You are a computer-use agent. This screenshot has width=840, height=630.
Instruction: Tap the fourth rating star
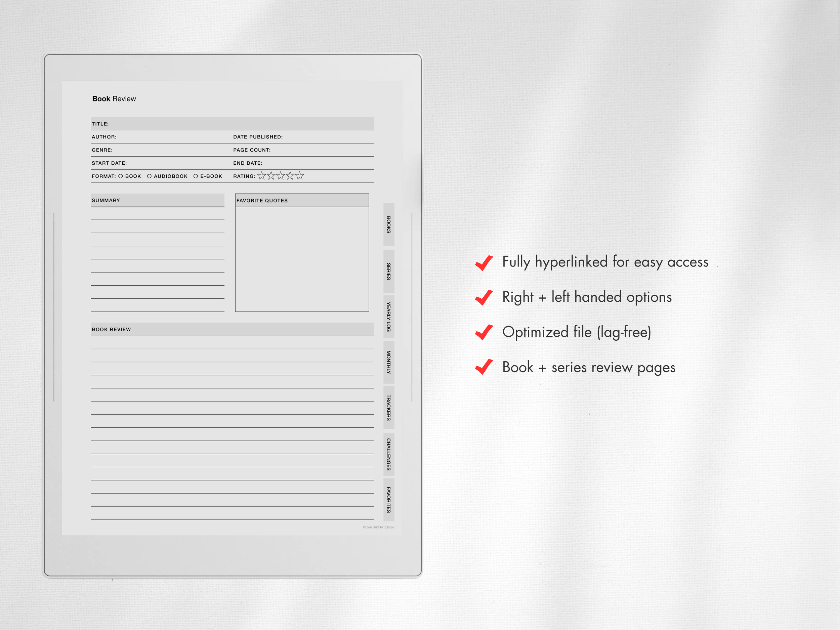coord(290,175)
